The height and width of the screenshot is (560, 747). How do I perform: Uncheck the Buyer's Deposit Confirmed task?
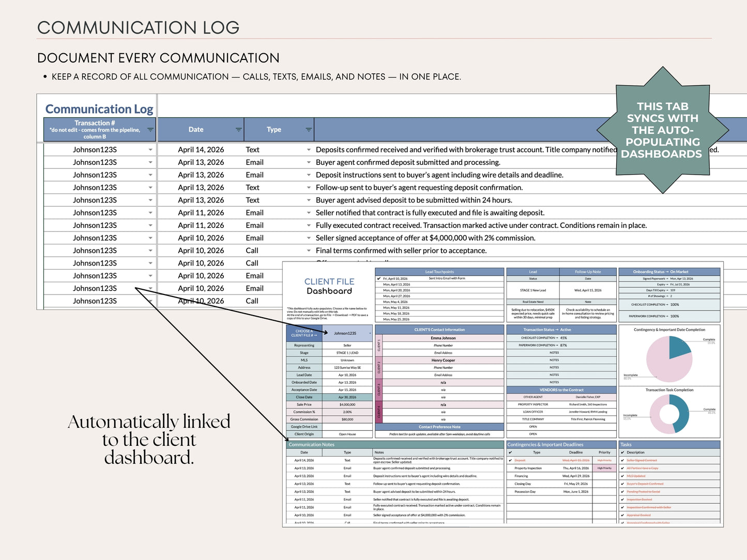coord(622,484)
